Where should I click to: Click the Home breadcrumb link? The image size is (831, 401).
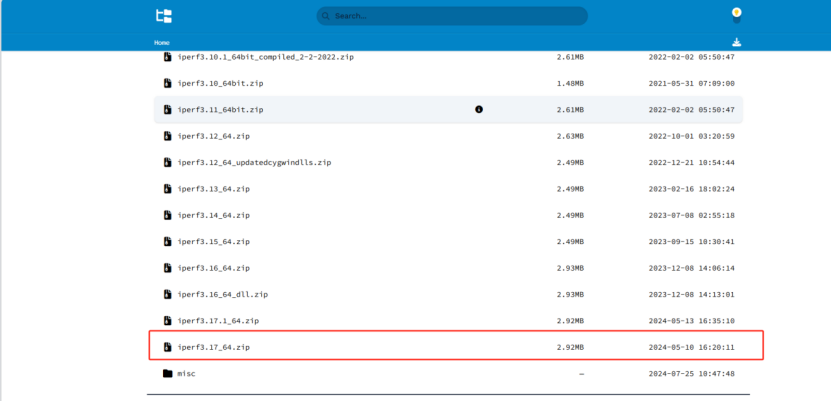(x=162, y=42)
